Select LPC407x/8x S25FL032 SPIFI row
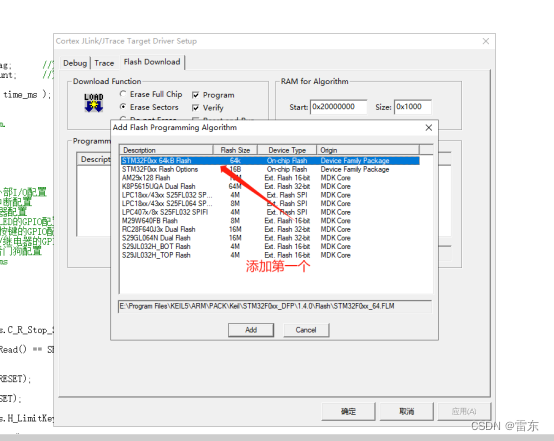554x441 pixels. pyautogui.click(x=270, y=212)
